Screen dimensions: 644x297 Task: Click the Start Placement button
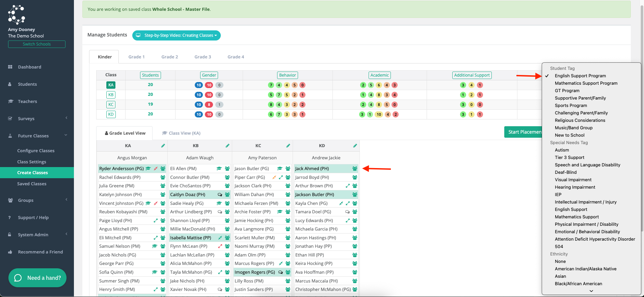pyautogui.click(x=523, y=132)
